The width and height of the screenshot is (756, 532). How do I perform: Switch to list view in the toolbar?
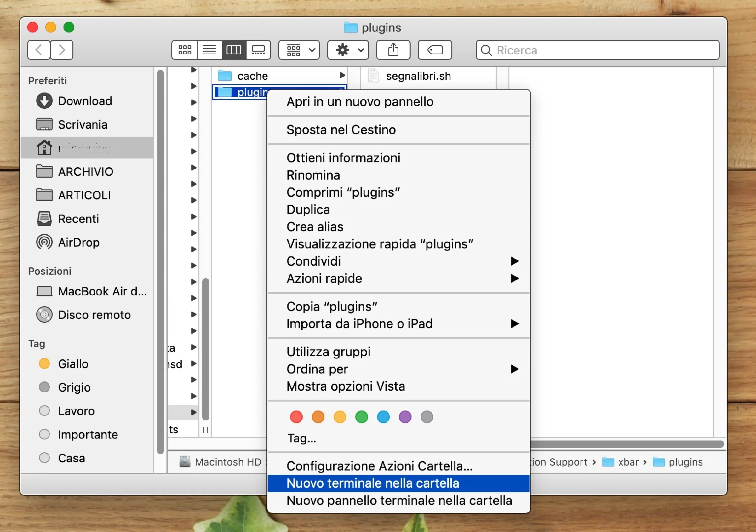click(x=209, y=50)
